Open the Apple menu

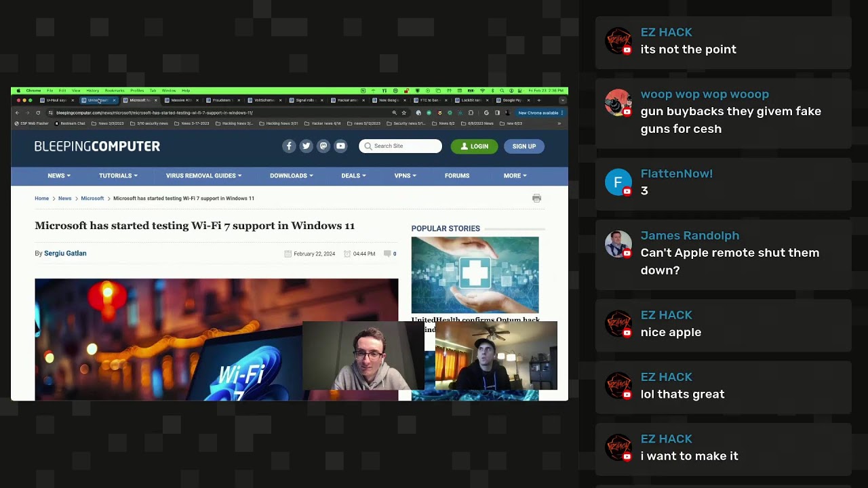19,90
